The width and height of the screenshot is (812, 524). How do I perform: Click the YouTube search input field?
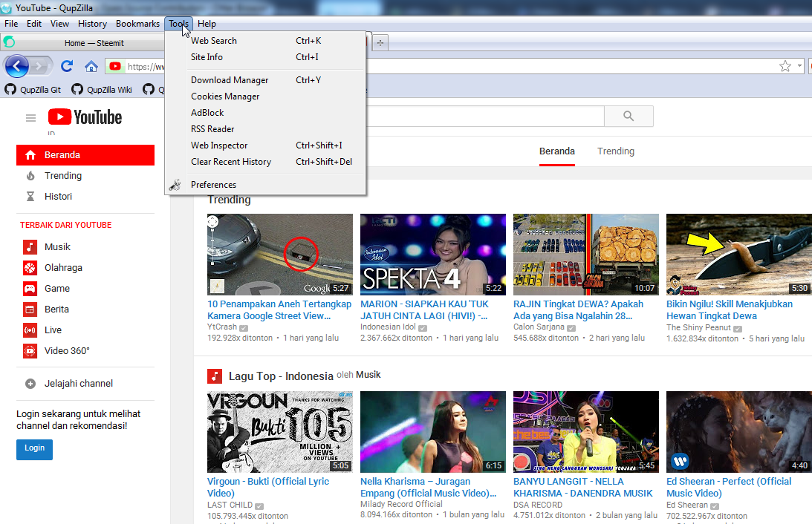coord(483,117)
